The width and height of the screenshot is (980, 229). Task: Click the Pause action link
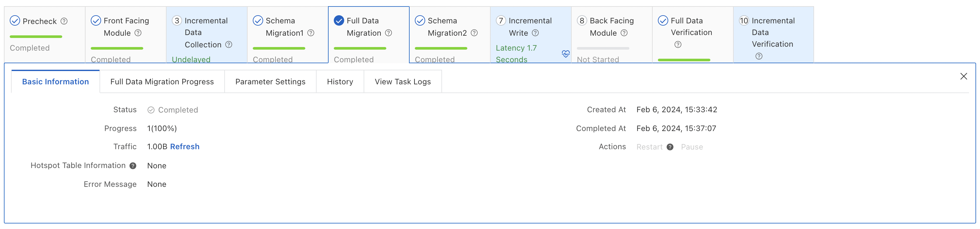[692, 147]
